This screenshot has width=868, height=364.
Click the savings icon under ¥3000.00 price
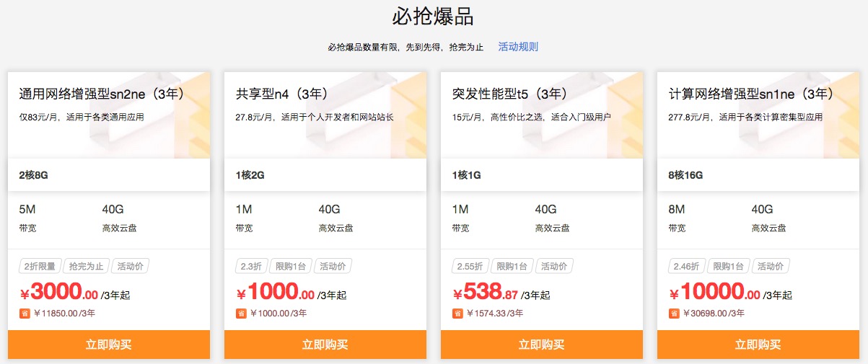coord(25,314)
